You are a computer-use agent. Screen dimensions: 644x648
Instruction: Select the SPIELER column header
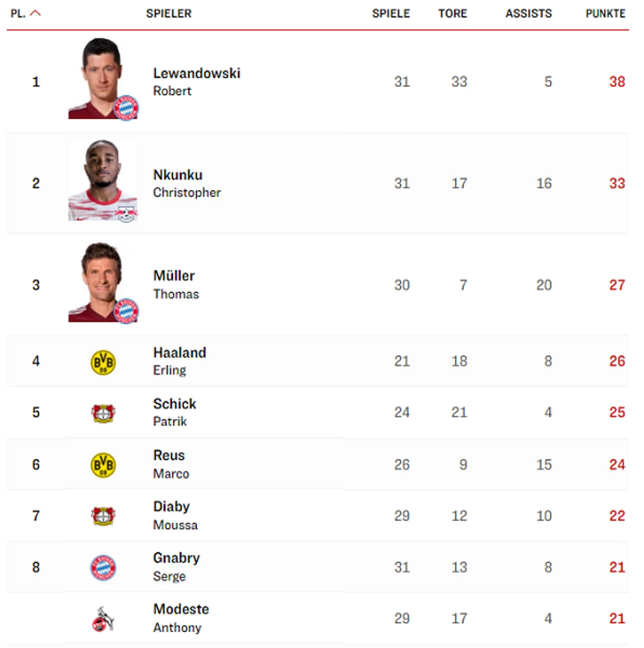click(168, 14)
